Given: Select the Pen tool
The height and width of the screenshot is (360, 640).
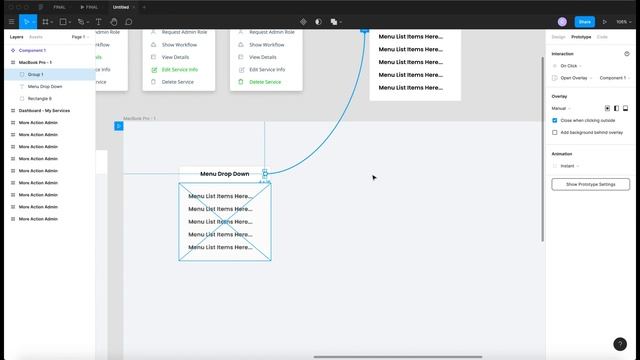Looking at the screenshot, I should [x=81, y=22].
